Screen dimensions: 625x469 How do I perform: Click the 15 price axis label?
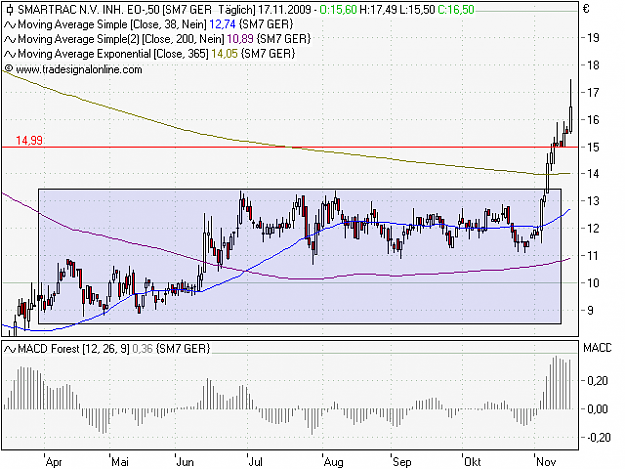594,147
